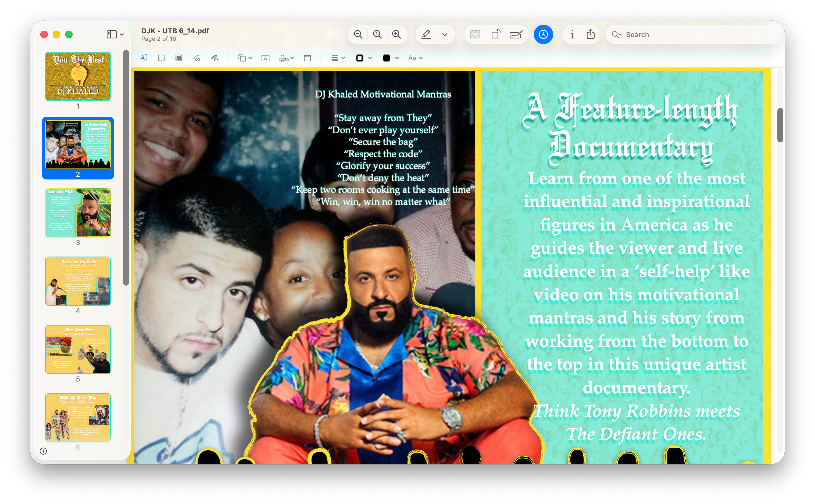Pick the Sketch tool
Image resolution: width=815 pixels, height=504 pixels.
(x=197, y=58)
